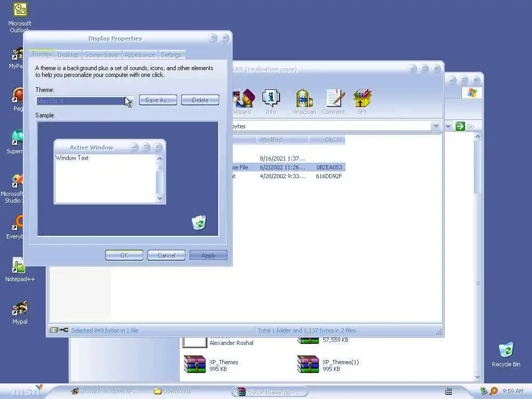Select the row dated 4/28/2002
This screenshot has width=532, height=399.
pos(289,176)
